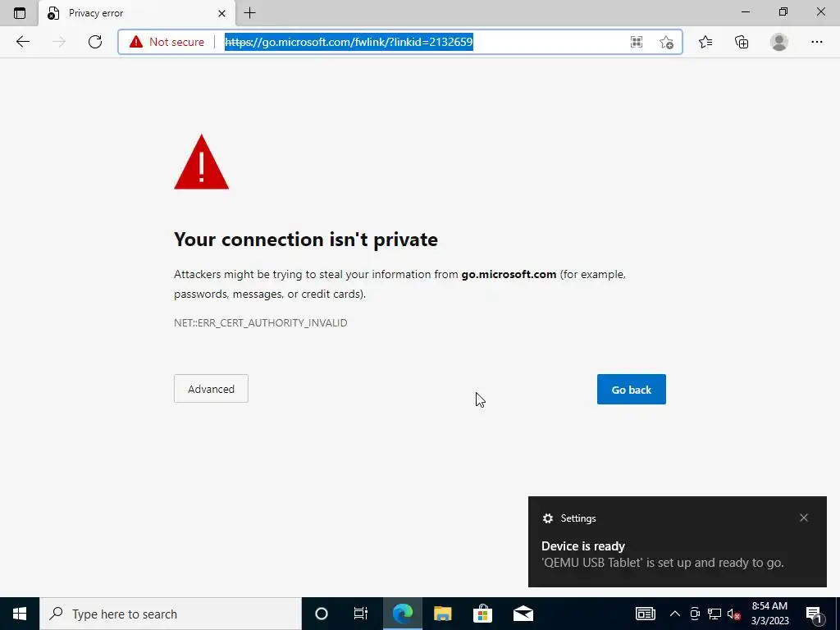Open the Action Center notifications icon
The image size is (840, 630).
coord(814,614)
